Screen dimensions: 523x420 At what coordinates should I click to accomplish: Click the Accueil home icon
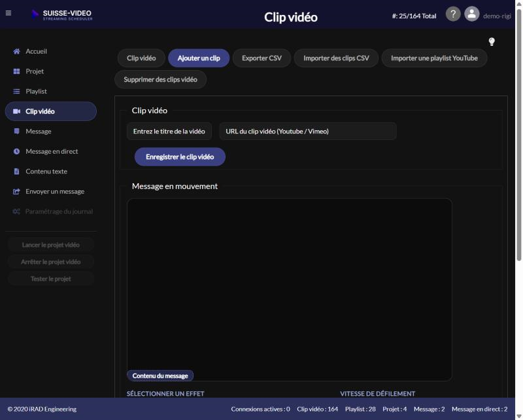tap(16, 51)
